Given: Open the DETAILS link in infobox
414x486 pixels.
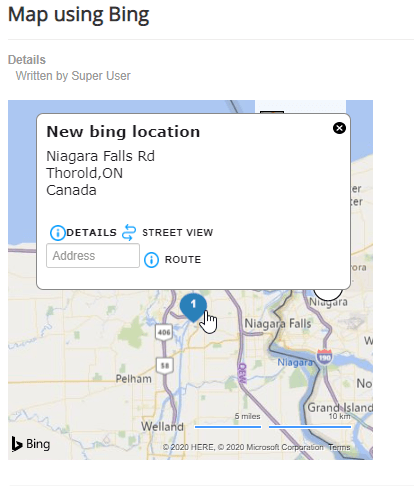Looking at the screenshot, I should click(91, 232).
